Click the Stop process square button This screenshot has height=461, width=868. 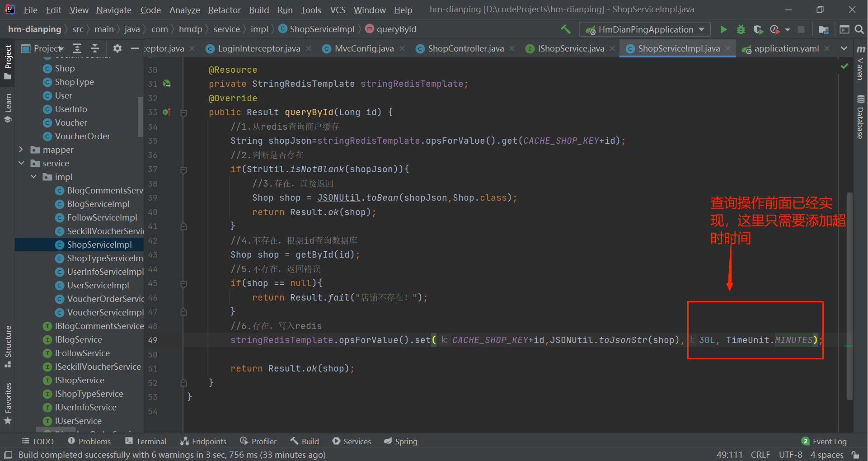coord(801,29)
